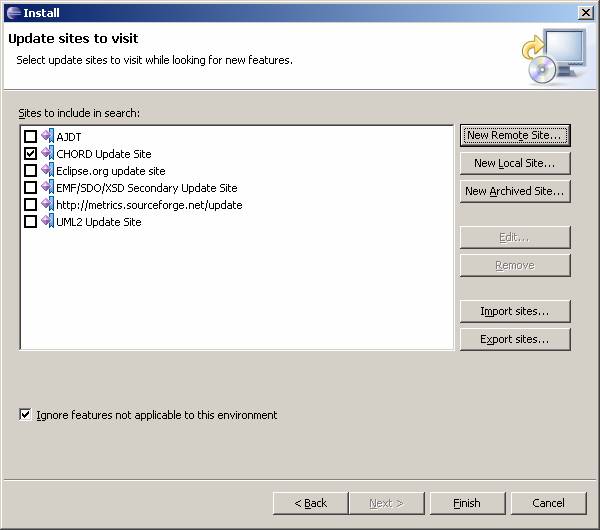
Task: Select the EMF/SDO/XSD Secondary Update Site label
Action: [x=146, y=188]
